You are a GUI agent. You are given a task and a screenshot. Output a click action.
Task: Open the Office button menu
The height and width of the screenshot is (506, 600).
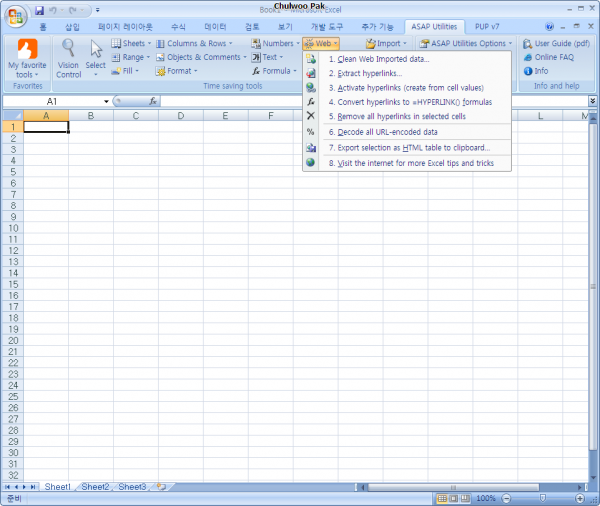click(15, 16)
